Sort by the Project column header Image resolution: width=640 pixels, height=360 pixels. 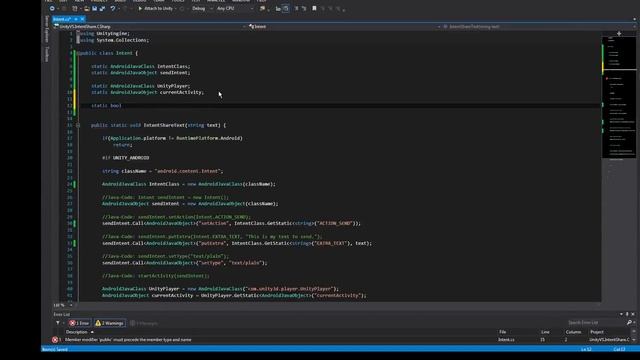pos(597,332)
